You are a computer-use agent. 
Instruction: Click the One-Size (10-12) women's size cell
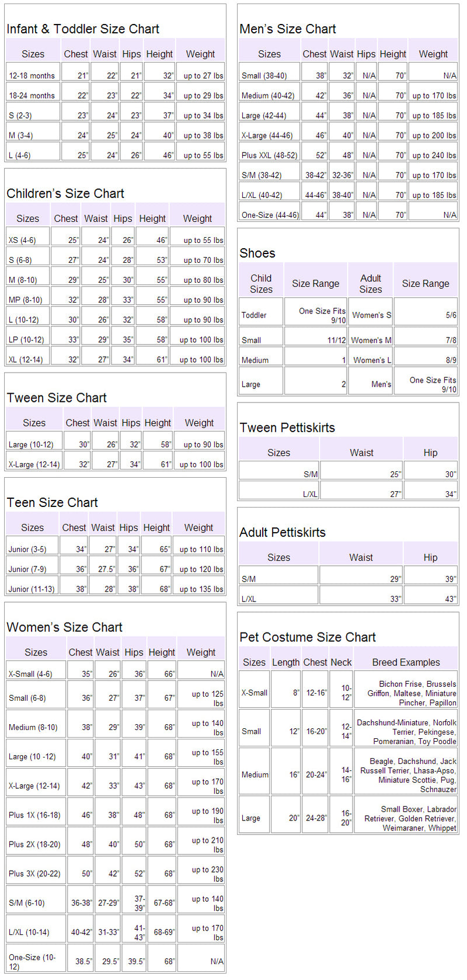[34, 961]
